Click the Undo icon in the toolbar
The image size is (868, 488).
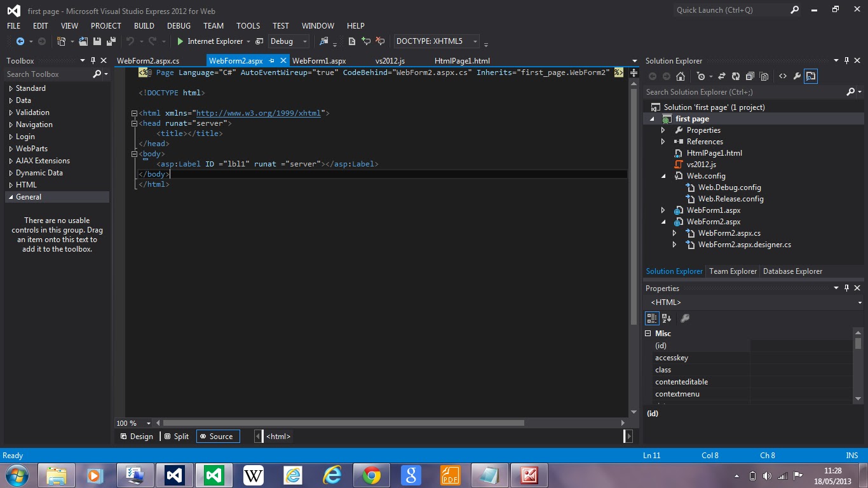[132, 41]
